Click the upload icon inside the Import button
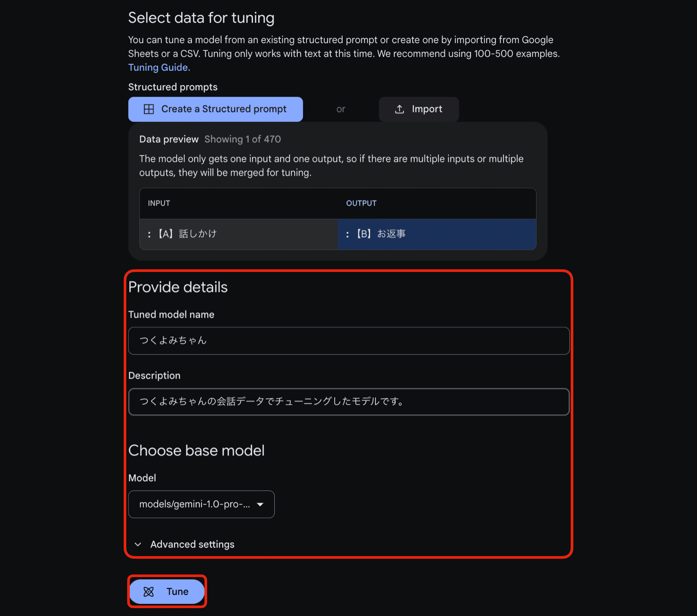 (399, 109)
